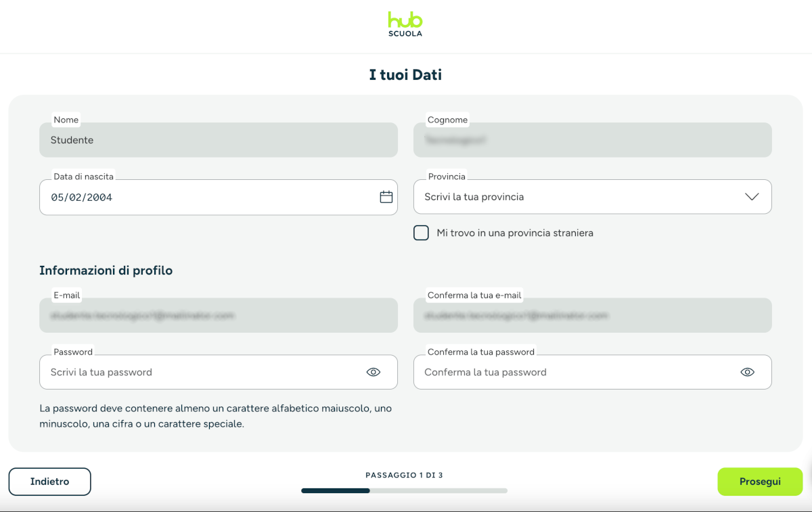The image size is (812, 512).
Task: Go back with the Indietro button
Action: coord(49,482)
